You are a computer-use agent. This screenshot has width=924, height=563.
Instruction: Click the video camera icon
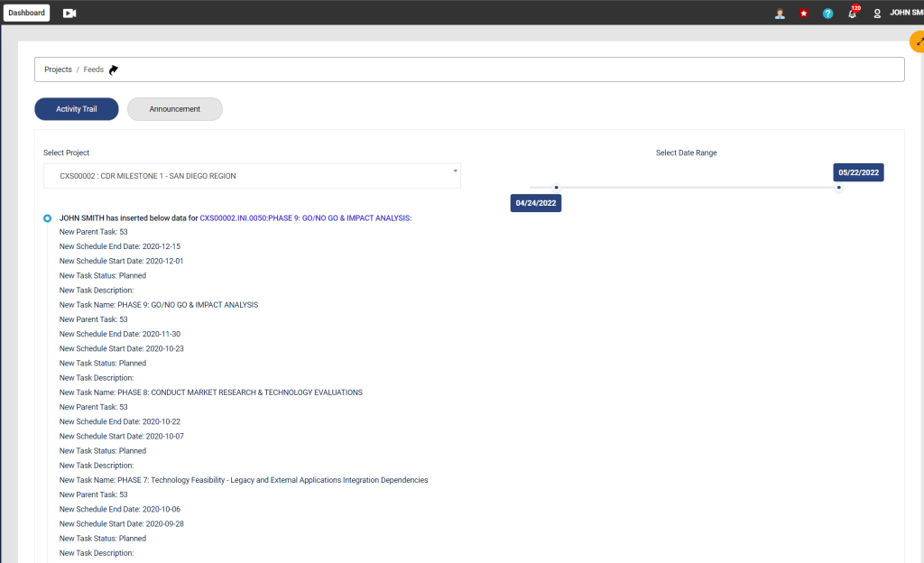(69, 13)
